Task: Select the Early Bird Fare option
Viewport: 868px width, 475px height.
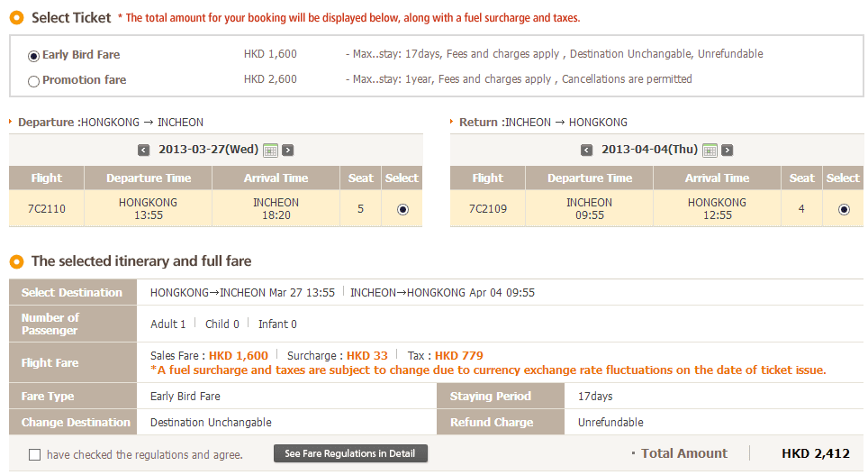Action: point(34,55)
